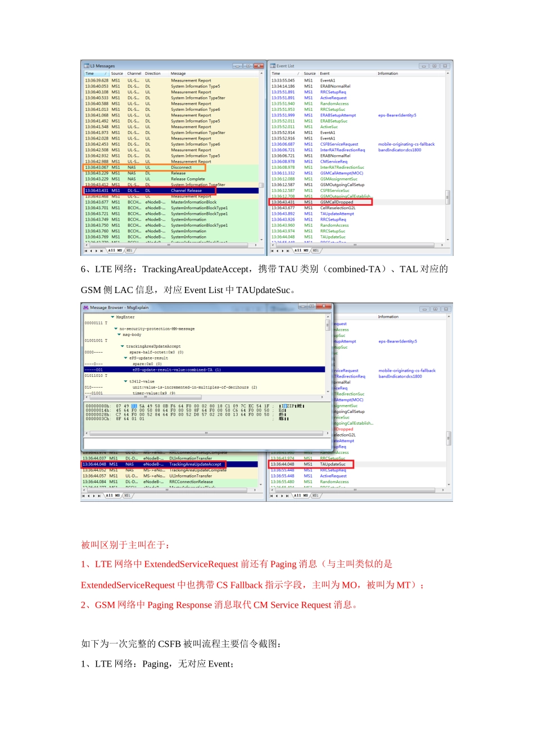Click the Information column header in upper Event List
Screen dimensions: 534x756
pos(410,74)
